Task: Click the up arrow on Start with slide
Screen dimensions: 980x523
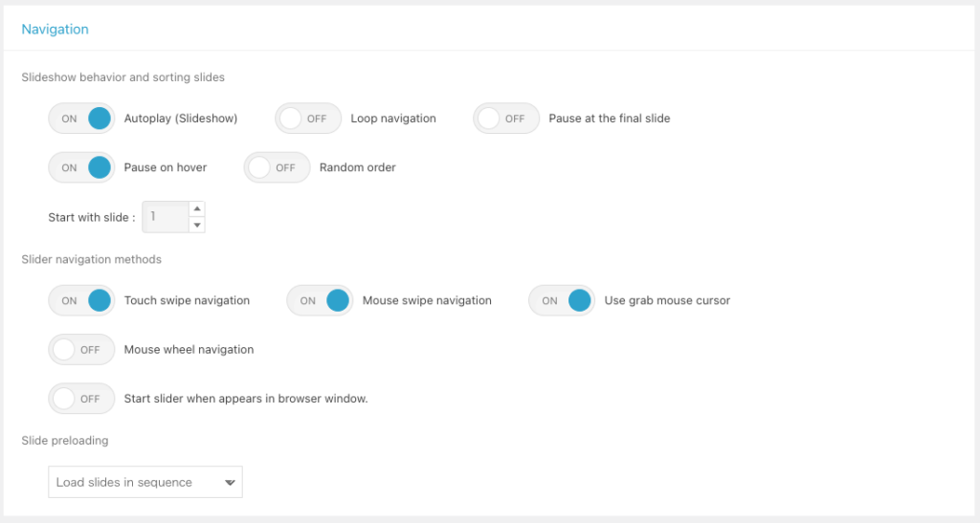Action: tap(196, 208)
